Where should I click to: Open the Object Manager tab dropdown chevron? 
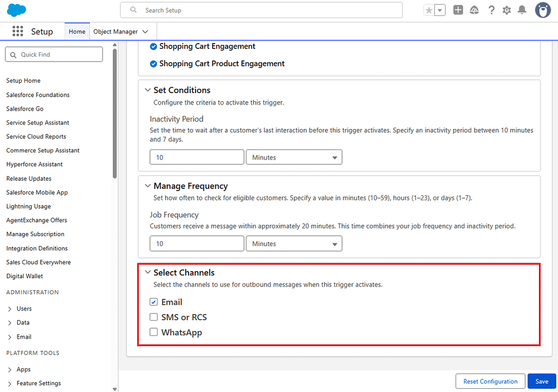click(145, 32)
